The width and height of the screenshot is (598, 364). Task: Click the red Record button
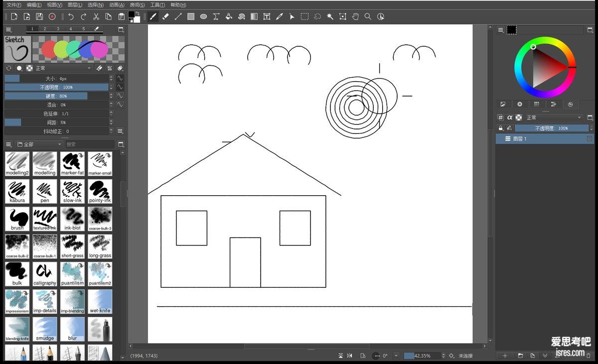(x=52, y=16)
